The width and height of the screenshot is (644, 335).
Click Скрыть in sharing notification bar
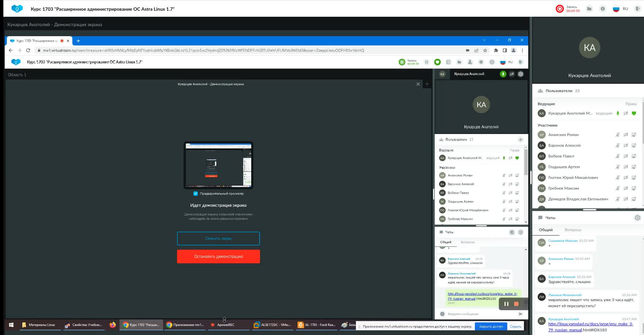click(x=516, y=326)
